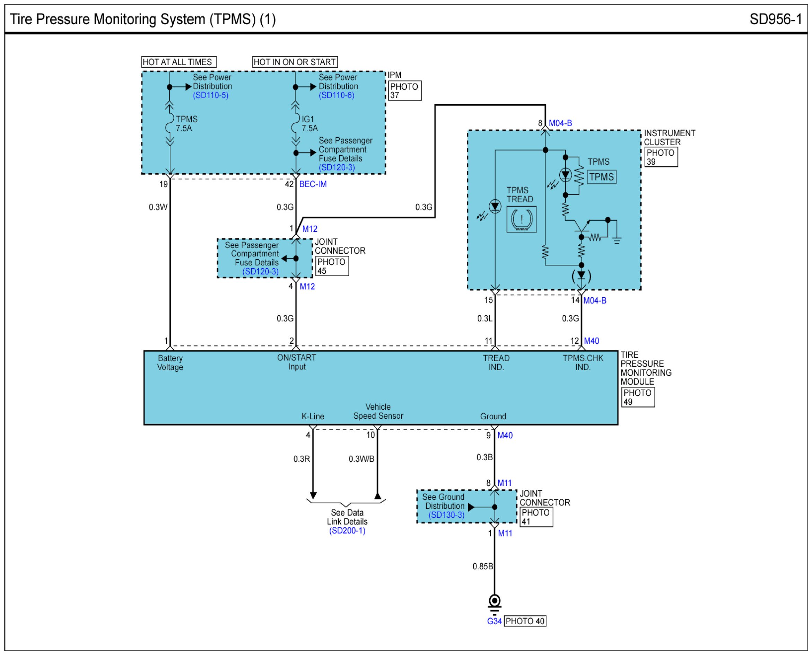Click the TPMS 7.5A fuse symbol
Viewport: 812px width, 655px height.
click(170, 124)
